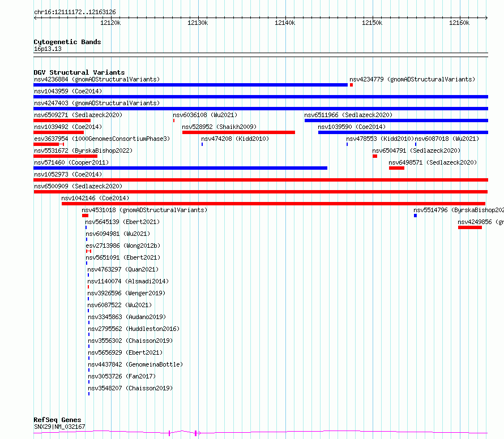Open nsv4531018 gnomADStructuralVariants entry
The height and width of the screenshot is (439, 504).
coord(144,210)
